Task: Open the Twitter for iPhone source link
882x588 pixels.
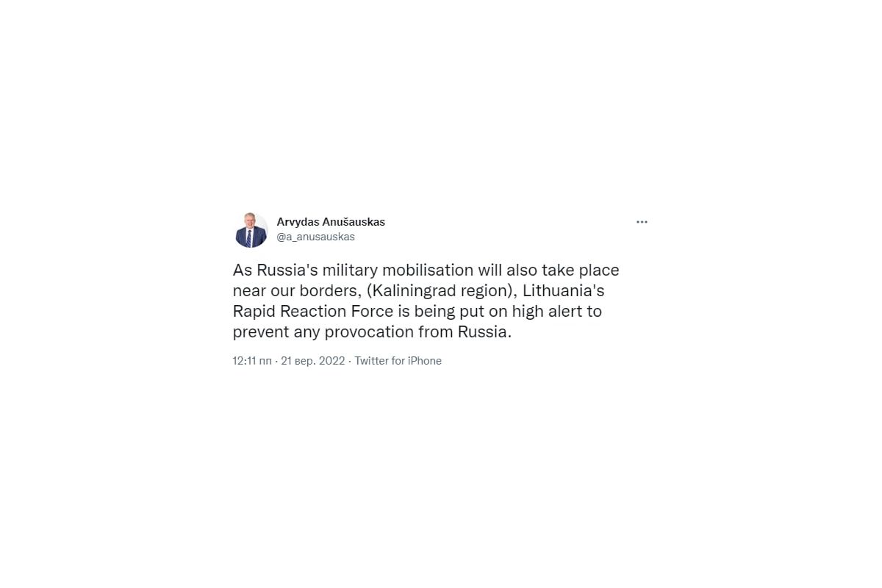Action: (x=398, y=361)
